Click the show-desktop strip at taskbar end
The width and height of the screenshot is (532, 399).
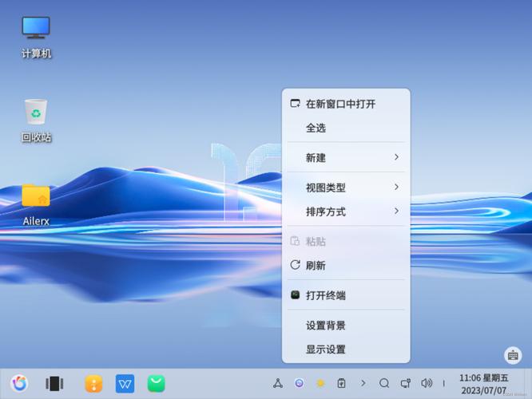click(529, 384)
